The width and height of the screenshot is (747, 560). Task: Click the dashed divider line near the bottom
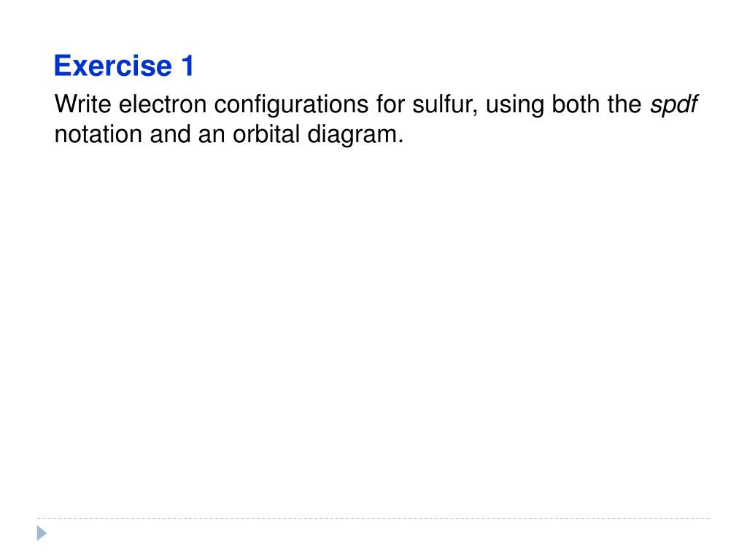[x=373, y=518]
